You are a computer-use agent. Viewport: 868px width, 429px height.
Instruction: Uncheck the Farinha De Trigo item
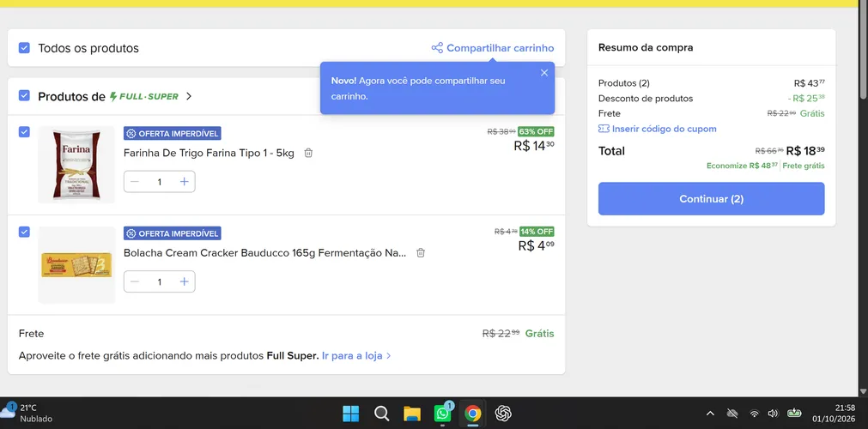24,132
